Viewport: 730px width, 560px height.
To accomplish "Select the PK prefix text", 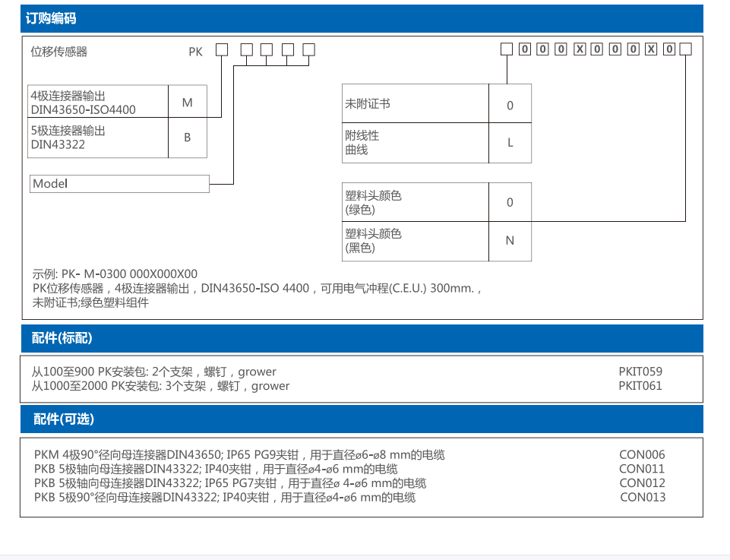I will click(x=195, y=52).
